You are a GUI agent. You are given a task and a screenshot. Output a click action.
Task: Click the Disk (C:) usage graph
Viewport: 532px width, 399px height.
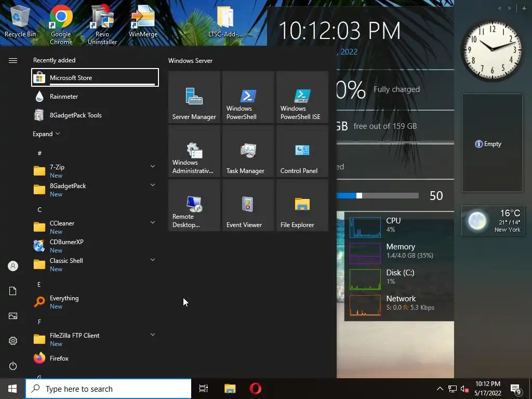tap(365, 279)
